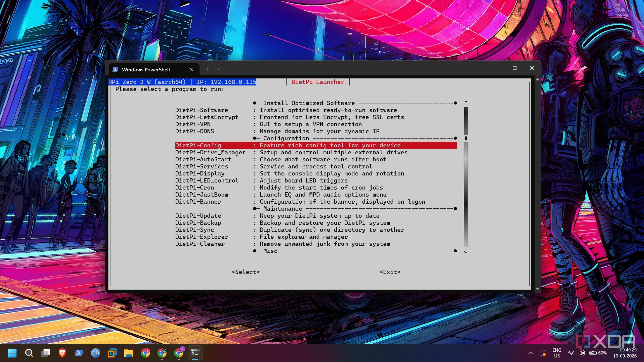The width and height of the screenshot is (644, 362).
Task: Expand the new-tab profiles dropdown
Action: pyautogui.click(x=219, y=69)
